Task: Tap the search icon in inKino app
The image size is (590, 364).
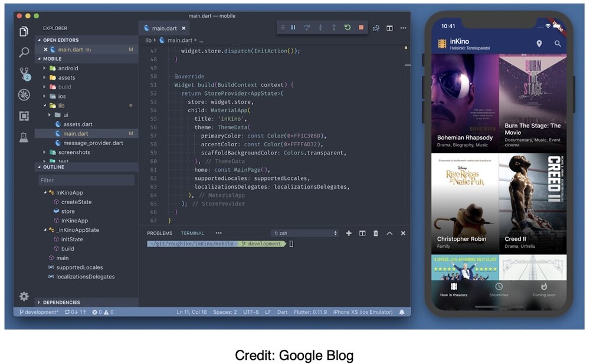Action: click(x=558, y=44)
